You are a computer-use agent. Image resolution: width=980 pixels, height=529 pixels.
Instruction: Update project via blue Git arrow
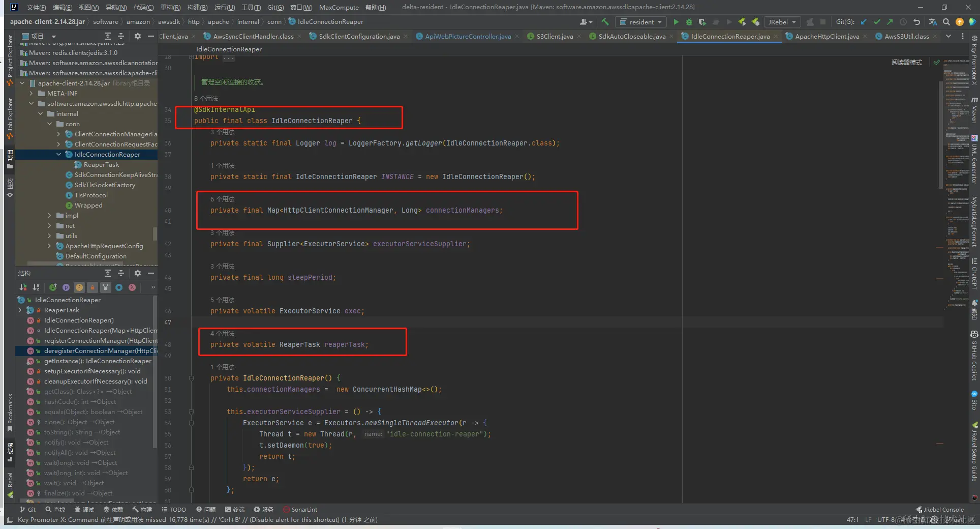pos(864,22)
